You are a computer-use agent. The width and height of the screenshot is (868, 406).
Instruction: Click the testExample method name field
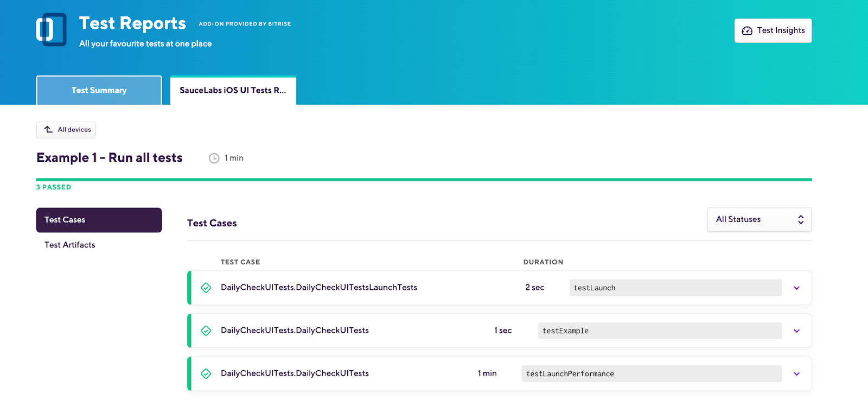tap(660, 331)
